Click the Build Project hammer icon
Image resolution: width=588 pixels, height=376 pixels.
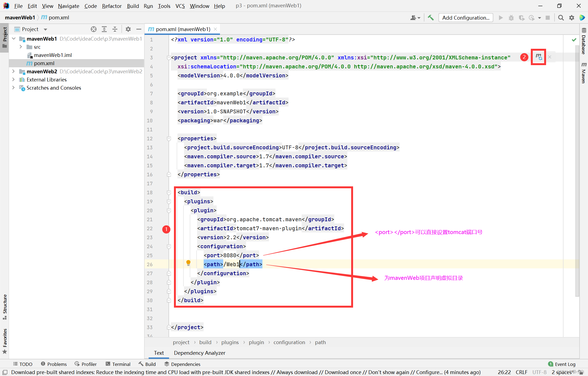pos(431,18)
